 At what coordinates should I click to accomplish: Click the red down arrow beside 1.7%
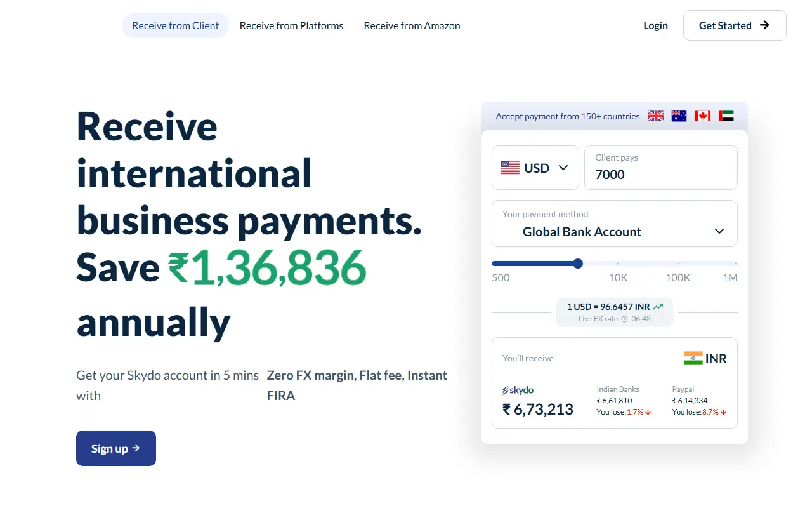coord(648,412)
